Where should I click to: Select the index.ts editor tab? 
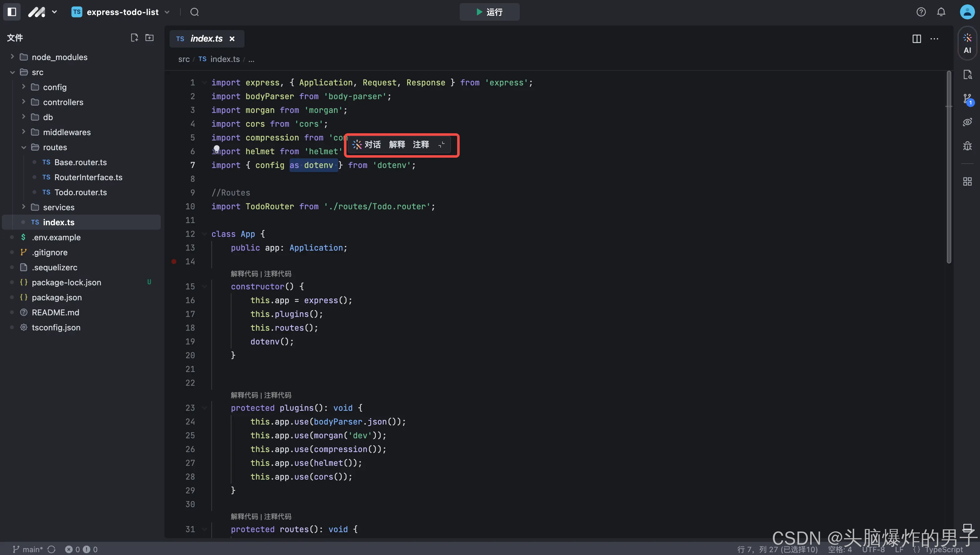[x=206, y=38]
